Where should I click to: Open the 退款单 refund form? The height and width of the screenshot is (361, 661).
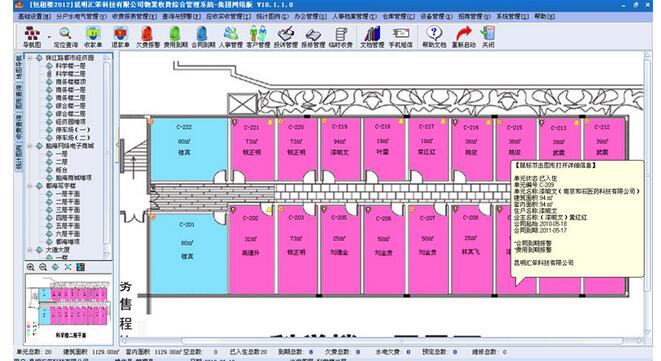[x=121, y=37]
